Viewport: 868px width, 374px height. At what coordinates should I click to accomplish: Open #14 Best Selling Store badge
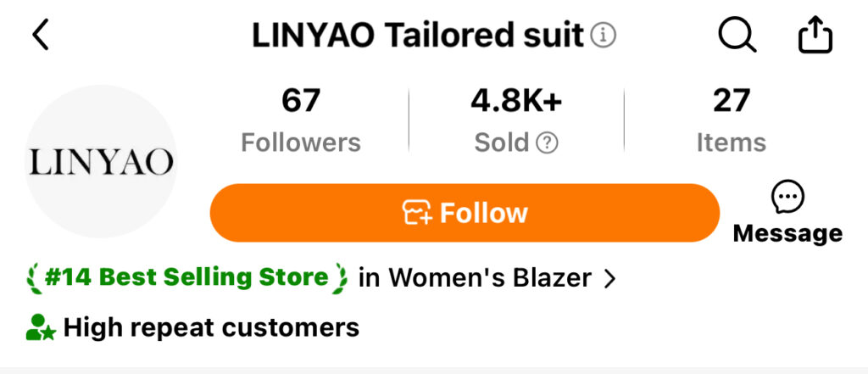pyautogui.click(x=187, y=277)
